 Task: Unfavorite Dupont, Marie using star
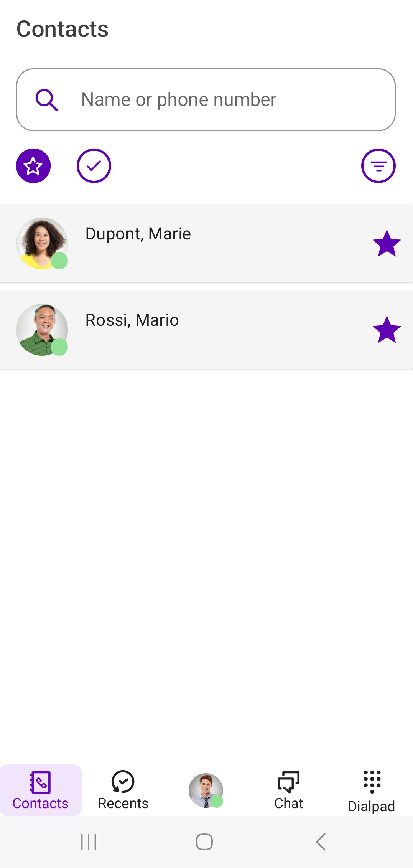pos(387,243)
